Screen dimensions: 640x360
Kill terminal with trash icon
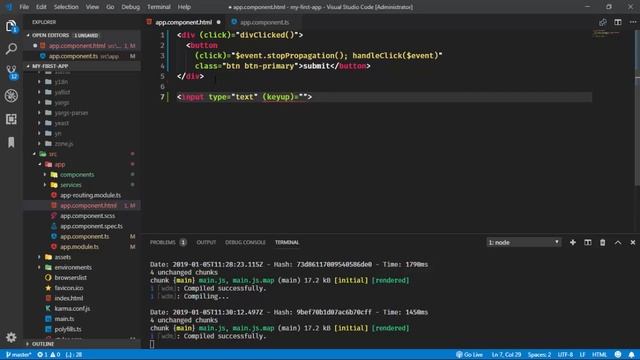coord(602,242)
